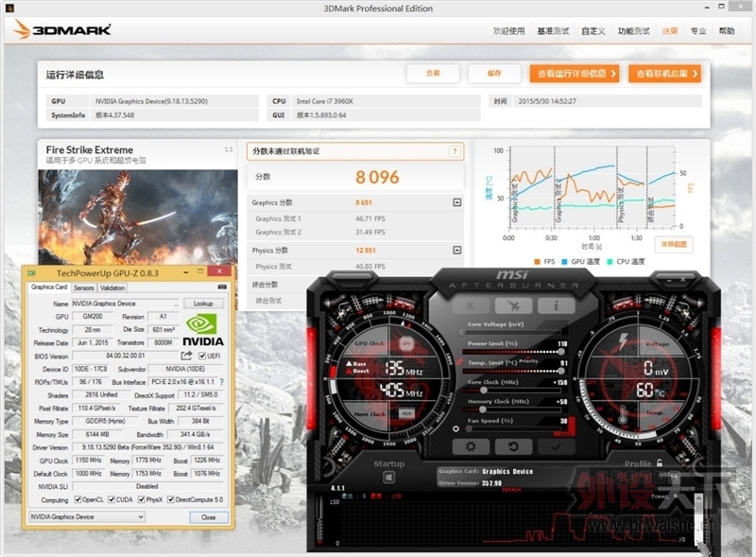Open the 功能测试 menu tab
The image size is (756, 557).
[x=633, y=31]
